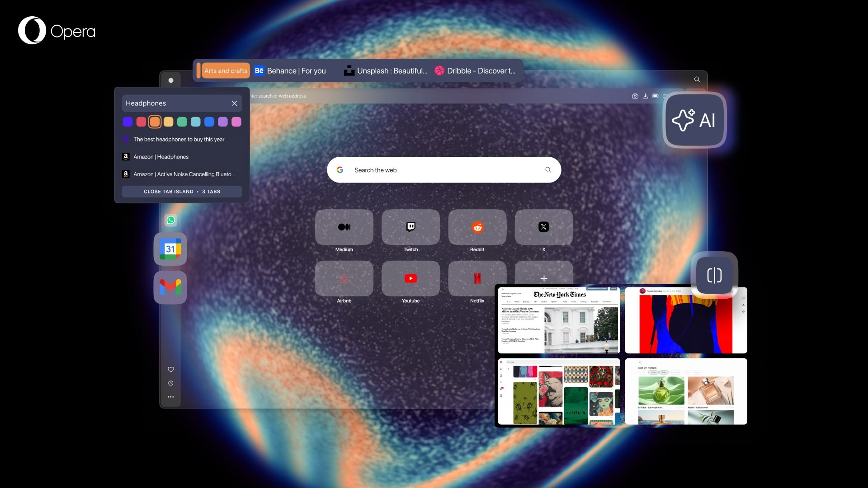Open search with the magnifier icon

697,79
